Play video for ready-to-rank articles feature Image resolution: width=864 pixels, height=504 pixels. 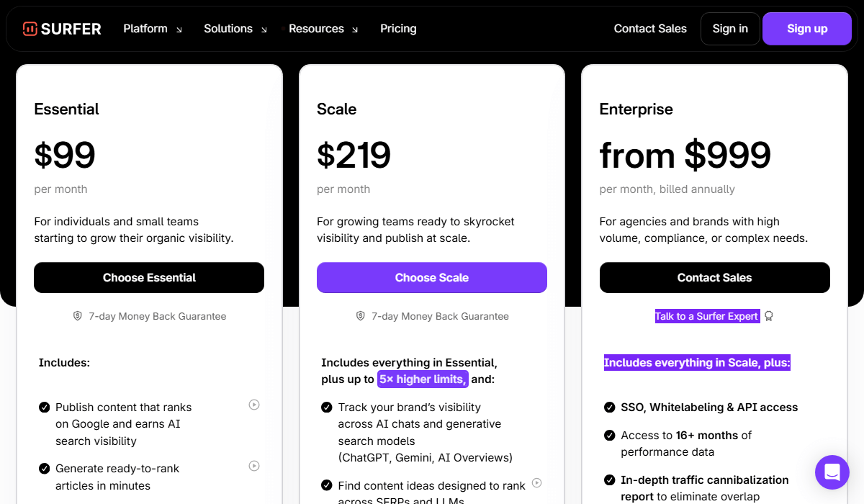click(x=254, y=466)
